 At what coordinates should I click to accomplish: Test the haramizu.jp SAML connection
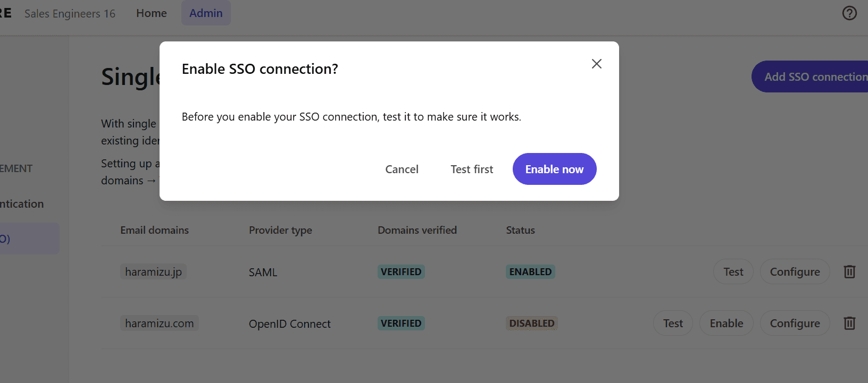733,271
